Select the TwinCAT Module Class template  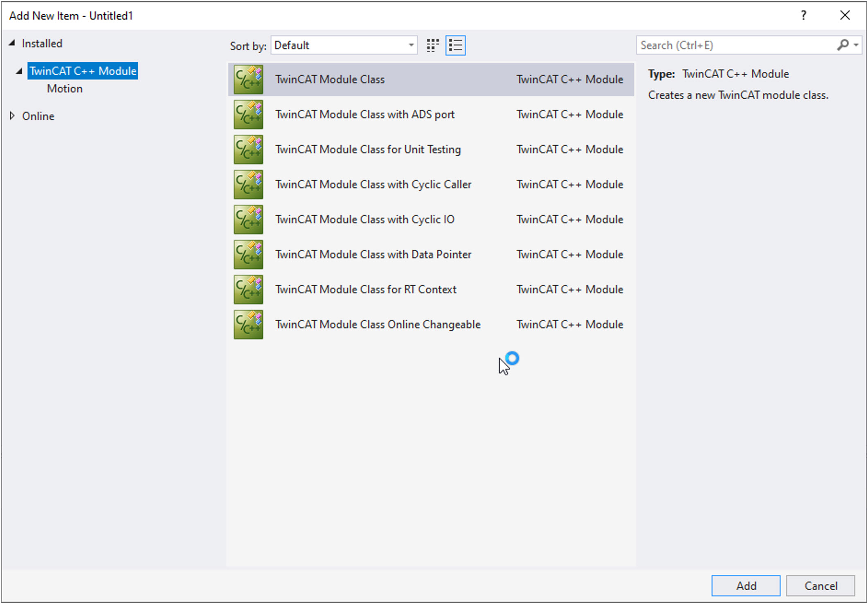coord(431,79)
